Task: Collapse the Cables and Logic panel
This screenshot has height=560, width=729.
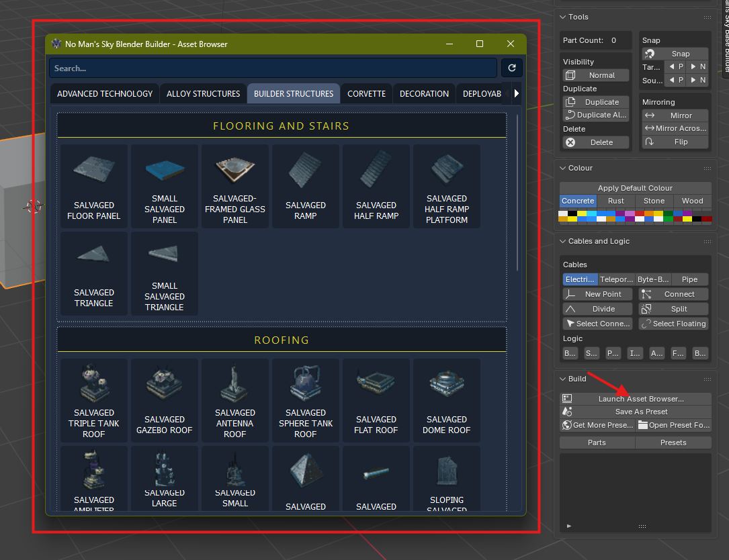Action: (563, 241)
